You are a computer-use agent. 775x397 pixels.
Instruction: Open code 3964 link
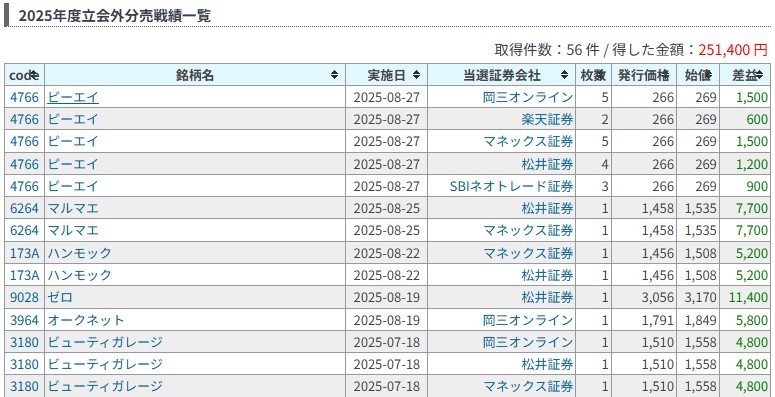[x=24, y=320]
